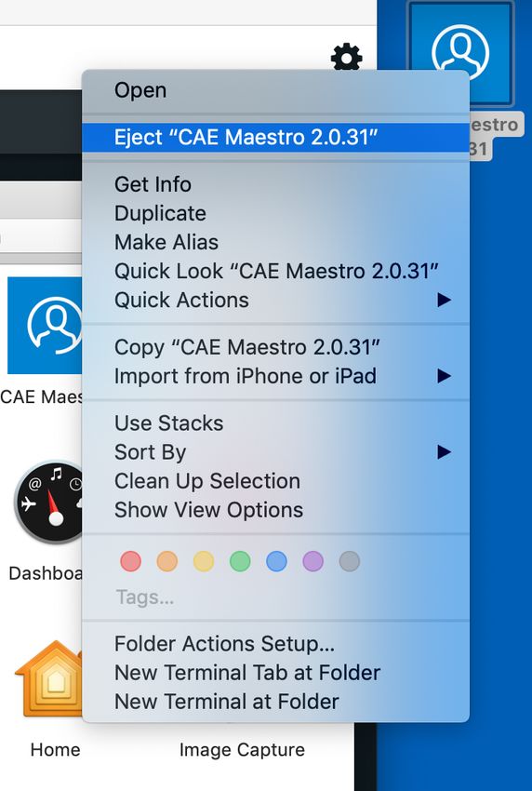Choose New Terminal Tab at Folder

275,673
